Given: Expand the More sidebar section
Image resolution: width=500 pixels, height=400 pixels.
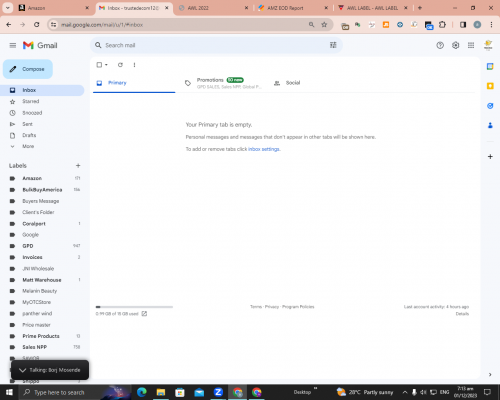Looking at the screenshot, I should [x=42, y=146].
